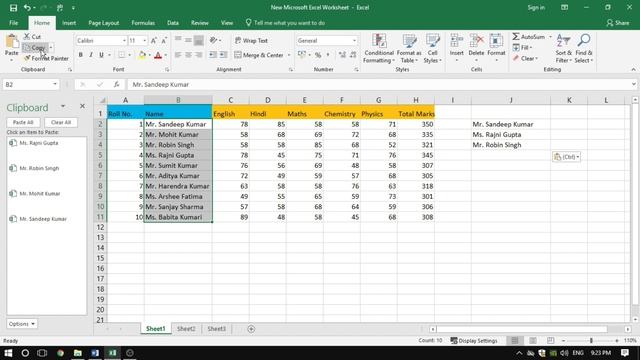Open the font name Calibri dropdown
Screen dimensions: 640x360
(124, 41)
